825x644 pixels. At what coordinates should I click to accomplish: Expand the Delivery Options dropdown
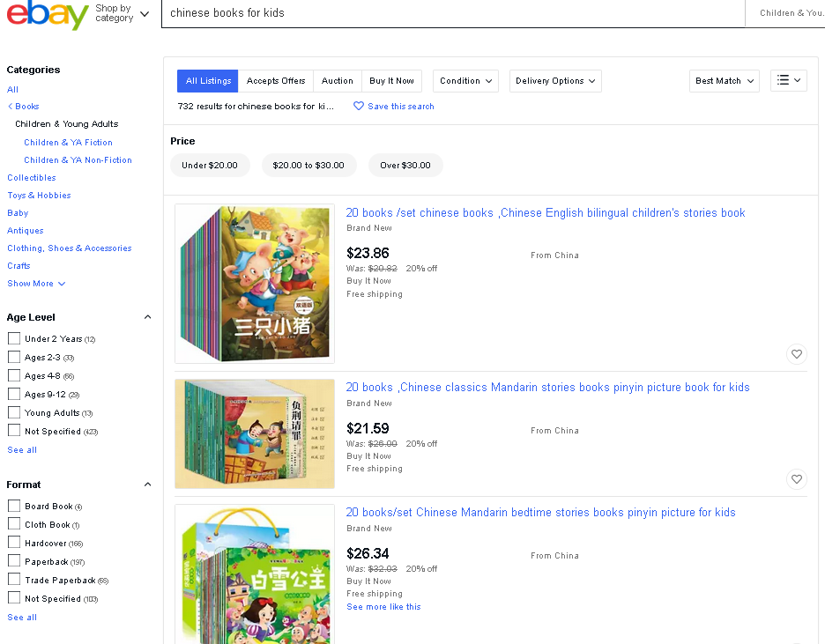coord(555,81)
